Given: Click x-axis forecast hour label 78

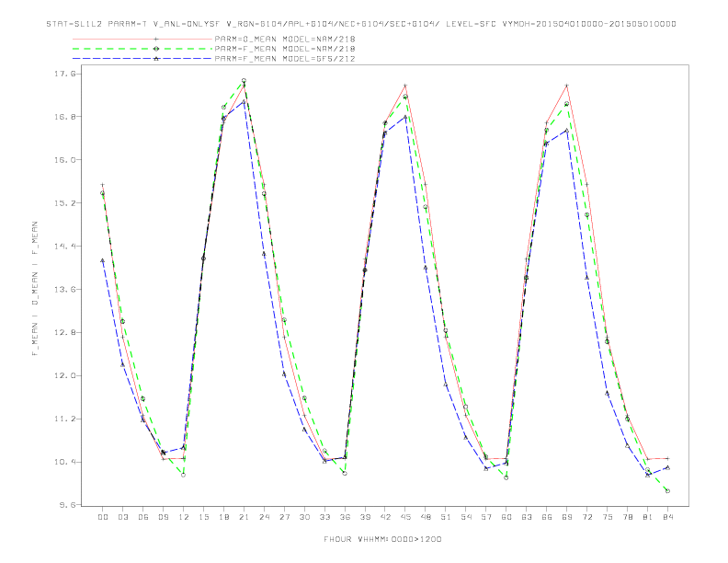Looking at the screenshot, I should coord(628,517).
